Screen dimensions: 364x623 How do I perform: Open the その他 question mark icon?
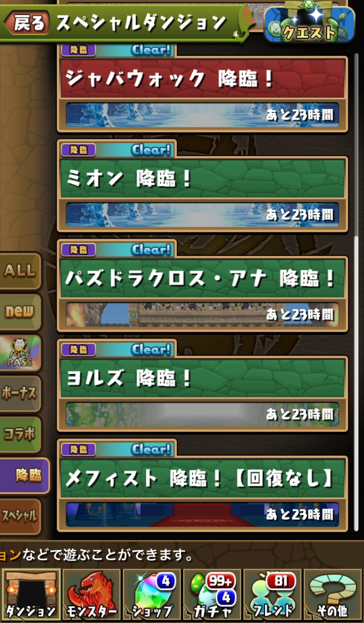point(333,595)
